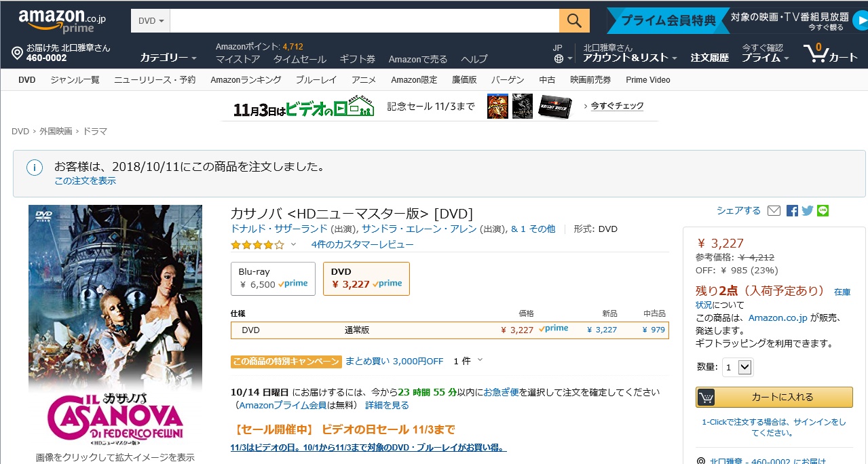Share on LINE icon
The image size is (868, 464).
pos(823,210)
